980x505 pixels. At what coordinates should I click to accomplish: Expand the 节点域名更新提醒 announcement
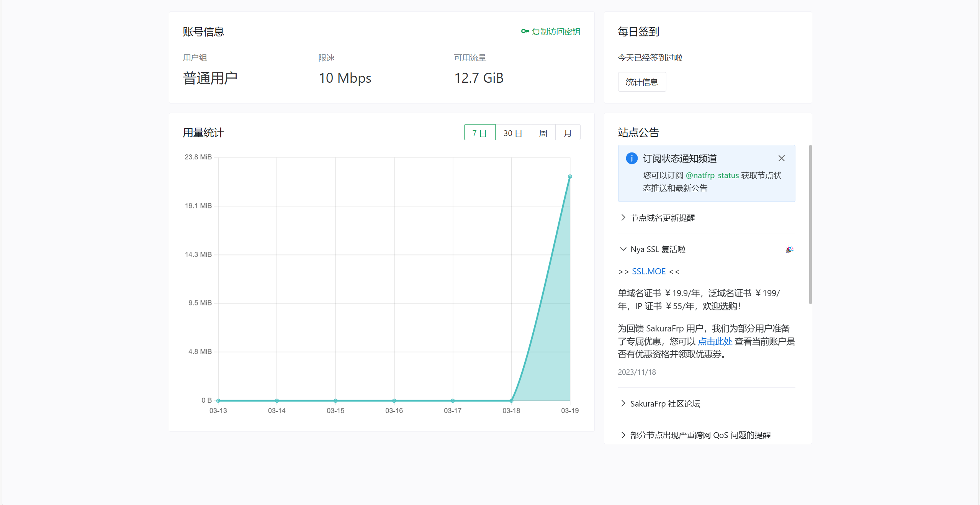tap(663, 218)
